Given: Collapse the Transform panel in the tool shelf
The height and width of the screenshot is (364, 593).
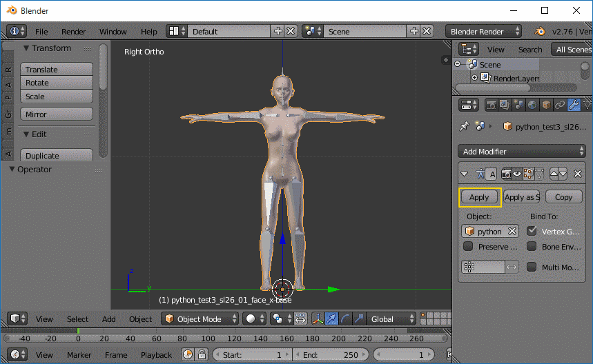Looking at the screenshot, I should [26, 48].
